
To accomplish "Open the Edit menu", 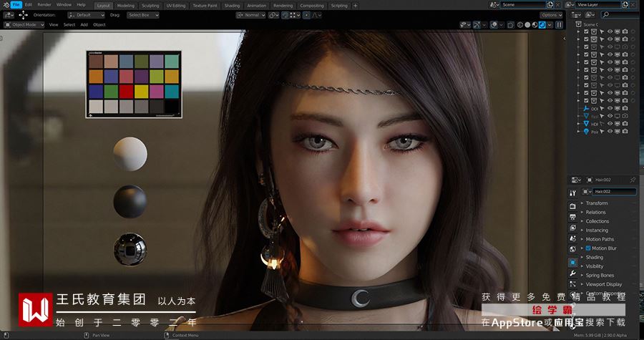I will click(29, 5).
